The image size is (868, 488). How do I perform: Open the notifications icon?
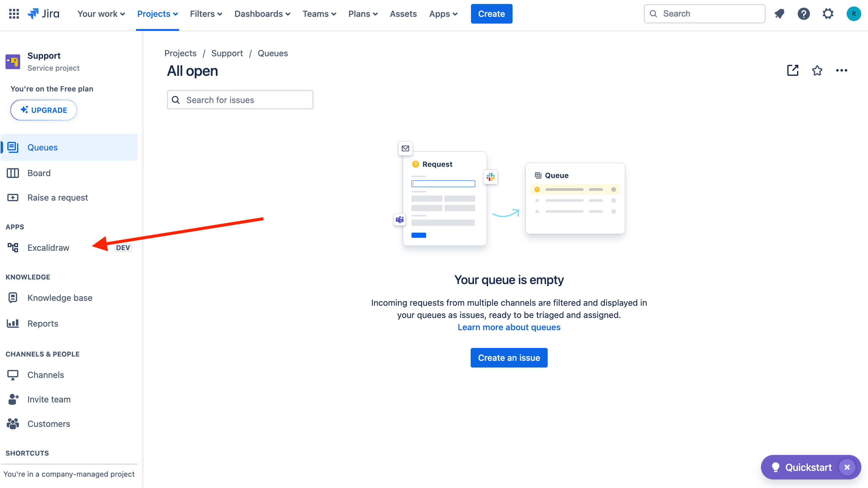(x=779, y=14)
